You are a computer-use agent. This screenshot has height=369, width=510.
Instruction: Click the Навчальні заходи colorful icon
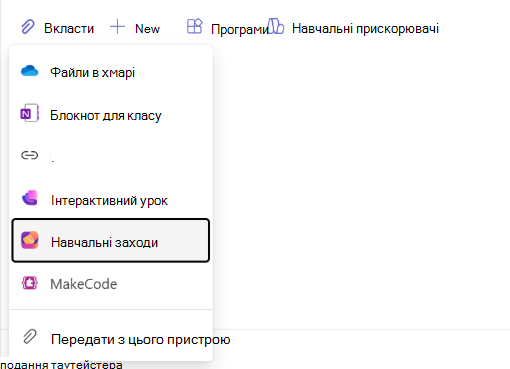[30, 240]
